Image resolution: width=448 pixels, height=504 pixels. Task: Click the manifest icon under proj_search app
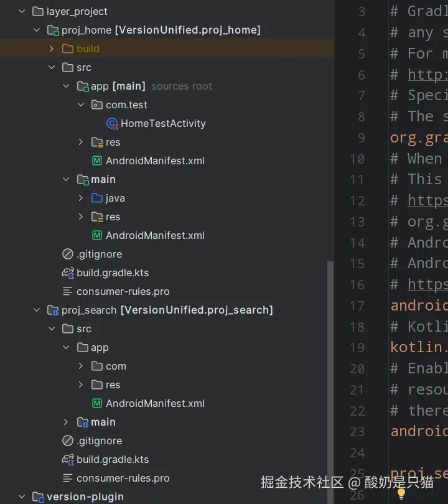click(97, 403)
